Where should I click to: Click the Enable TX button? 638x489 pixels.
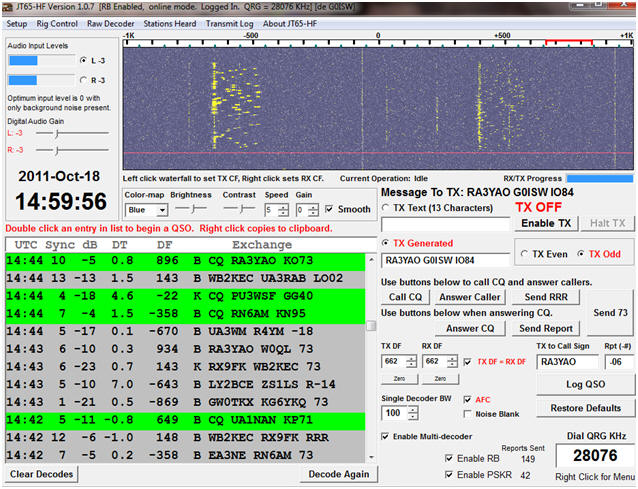point(546,223)
